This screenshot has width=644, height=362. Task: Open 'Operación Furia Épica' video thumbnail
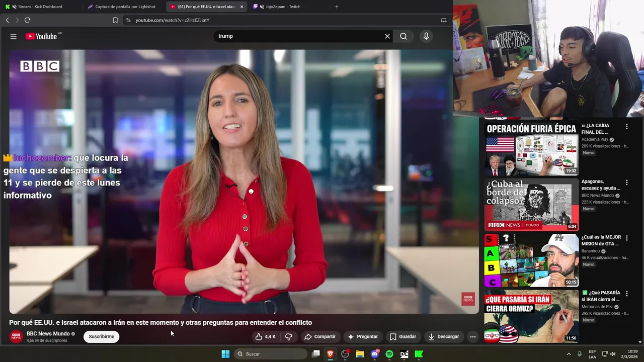click(x=531, y=148)
